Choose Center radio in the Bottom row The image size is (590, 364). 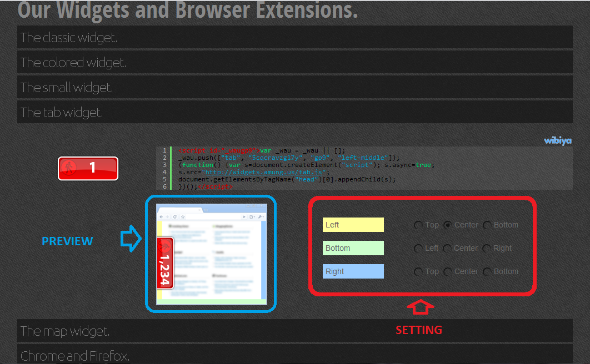click(x=447, y=248)
